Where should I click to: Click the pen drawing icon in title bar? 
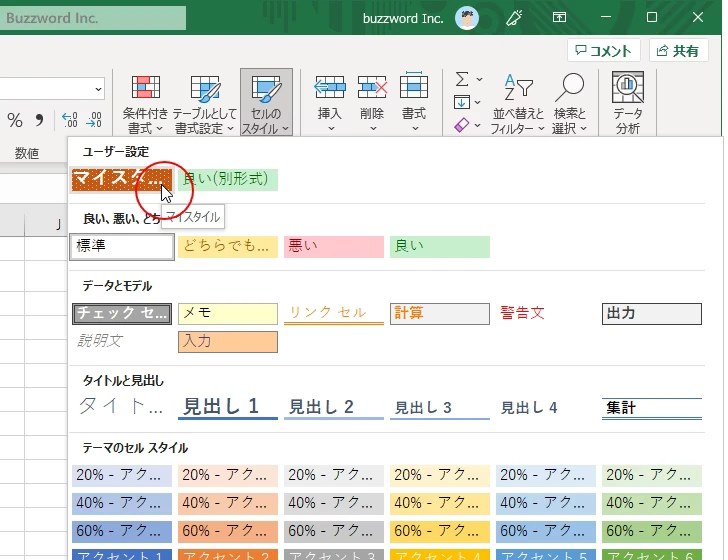514,18
